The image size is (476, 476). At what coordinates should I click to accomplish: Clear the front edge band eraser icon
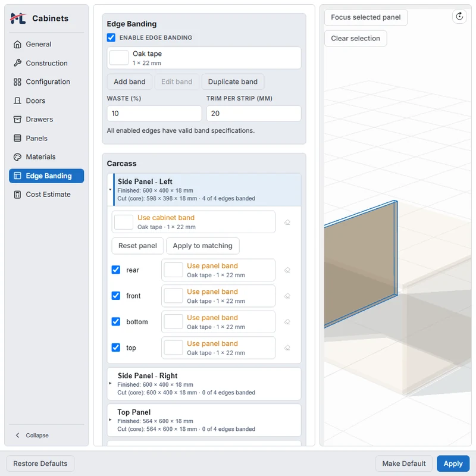[287, 296]
